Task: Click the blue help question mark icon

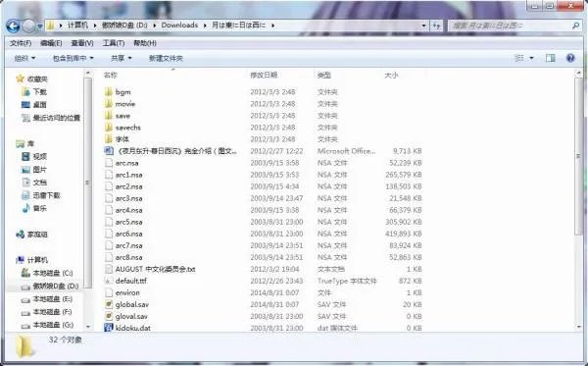Action: [x=570, y=58]
